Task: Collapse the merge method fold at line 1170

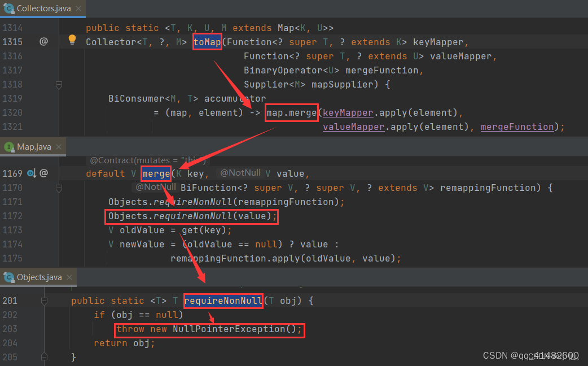Action: 59,188
